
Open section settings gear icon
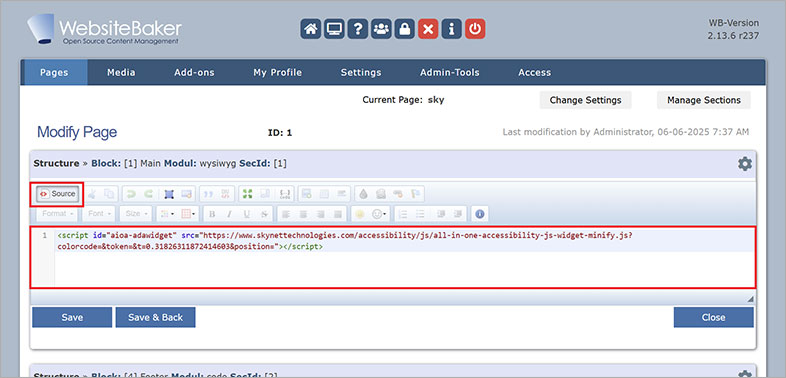click(x=745, y=163)
